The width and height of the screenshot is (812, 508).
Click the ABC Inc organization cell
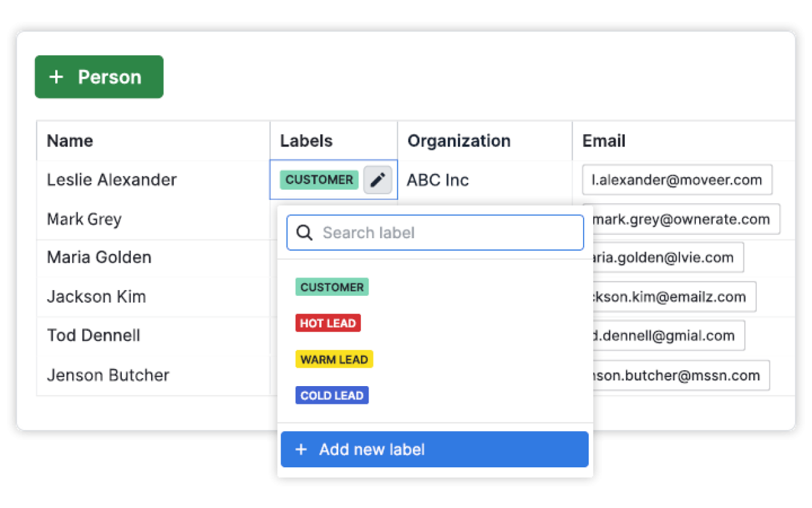[x=438, y=180]
